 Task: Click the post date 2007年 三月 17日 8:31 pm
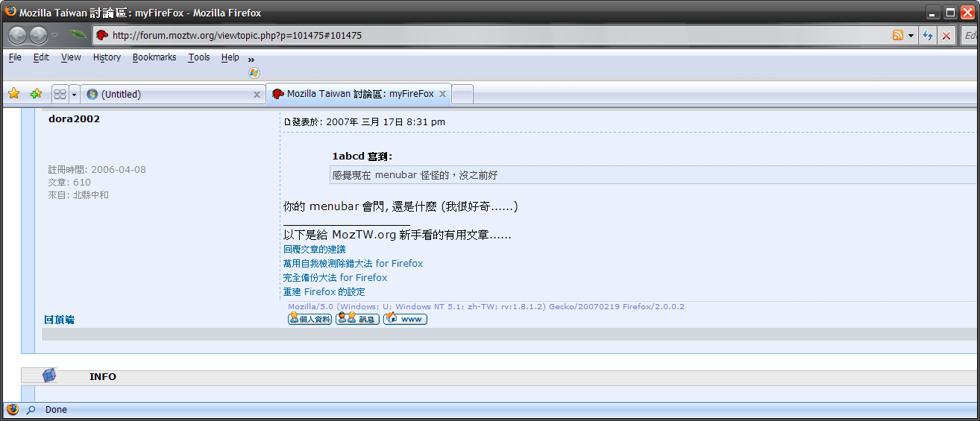[386, 121]
